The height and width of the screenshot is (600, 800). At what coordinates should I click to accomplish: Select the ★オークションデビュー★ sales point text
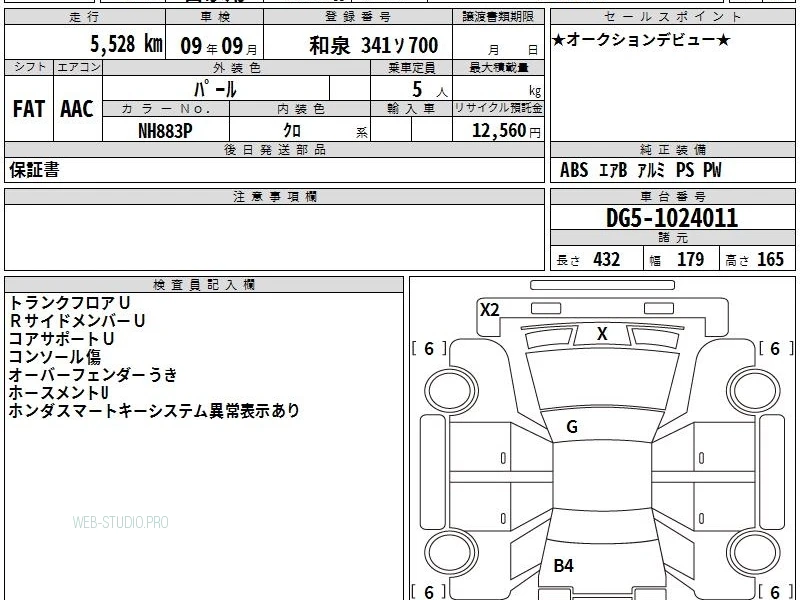click(x=641, y=40)
